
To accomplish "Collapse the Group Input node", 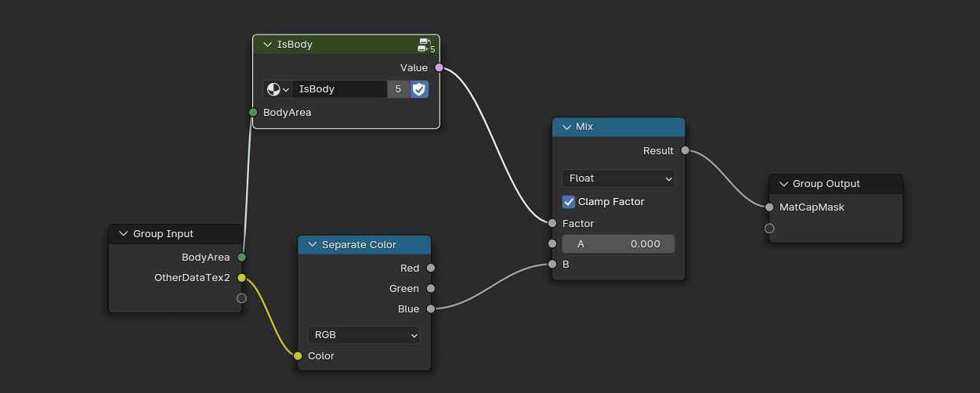I will (x=123, y=234).
